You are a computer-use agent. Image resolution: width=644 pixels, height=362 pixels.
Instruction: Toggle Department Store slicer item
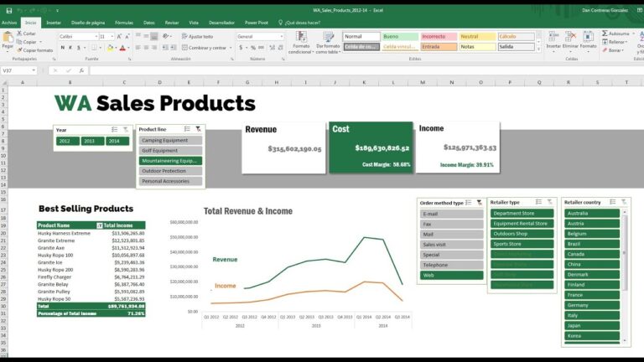pos(522,214)
